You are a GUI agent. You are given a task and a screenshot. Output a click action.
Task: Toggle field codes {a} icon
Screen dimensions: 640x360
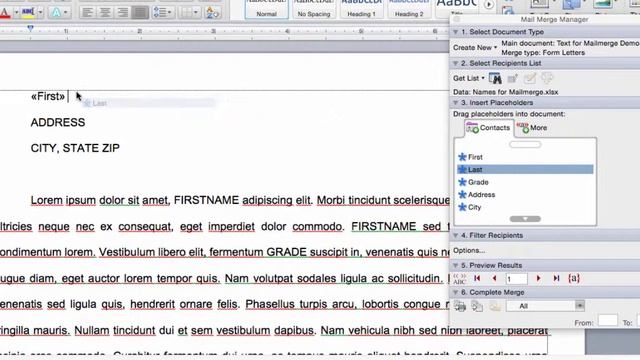(574, 279)
